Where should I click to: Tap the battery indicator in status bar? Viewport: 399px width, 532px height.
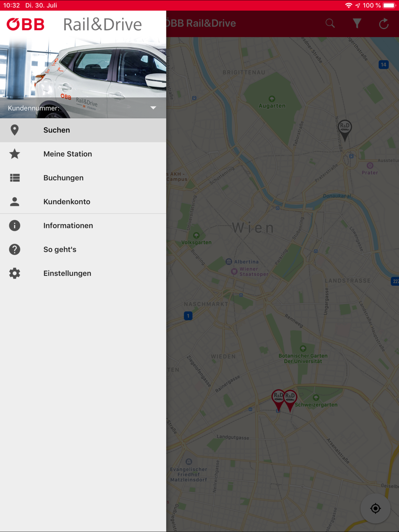(x=389, y=5)
